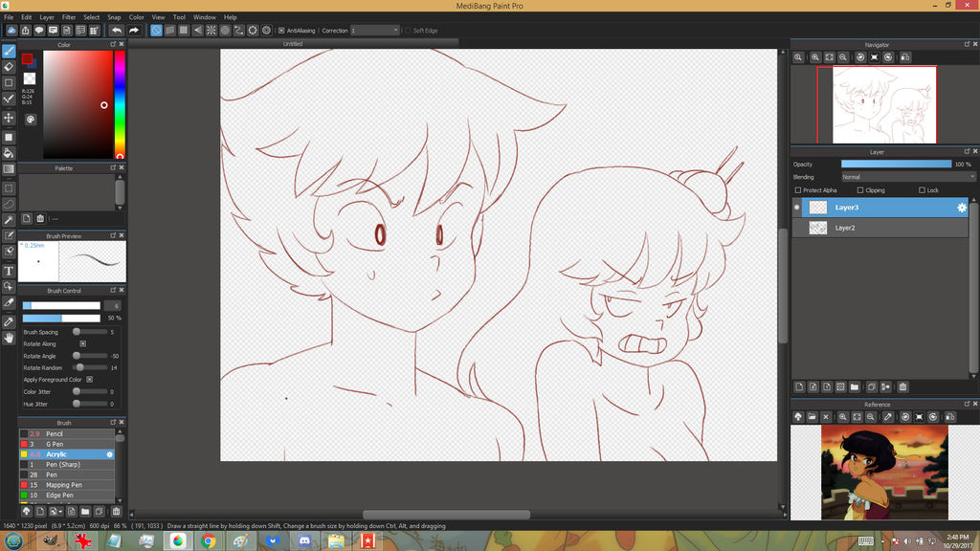Screen dimensions: 980x551
Task: Open the Snap menu
Action: pos(114,17)
